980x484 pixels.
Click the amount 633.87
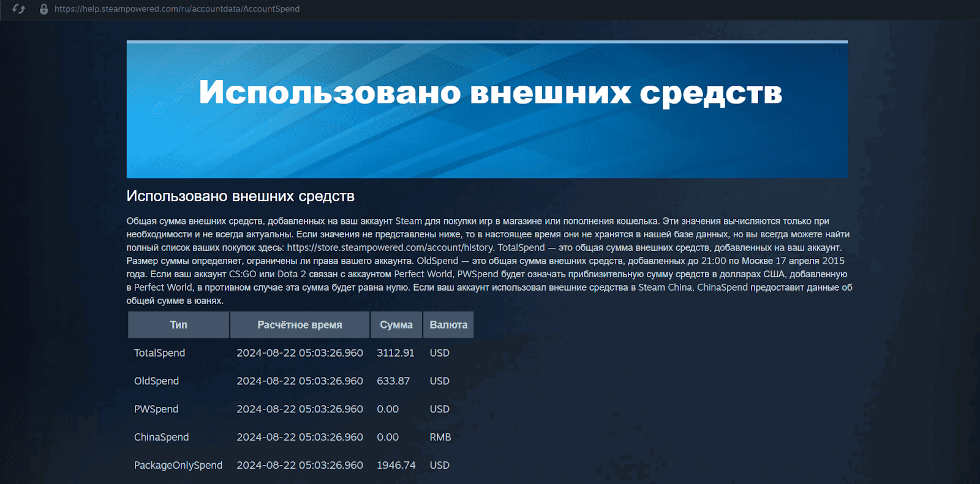(393, 381)
